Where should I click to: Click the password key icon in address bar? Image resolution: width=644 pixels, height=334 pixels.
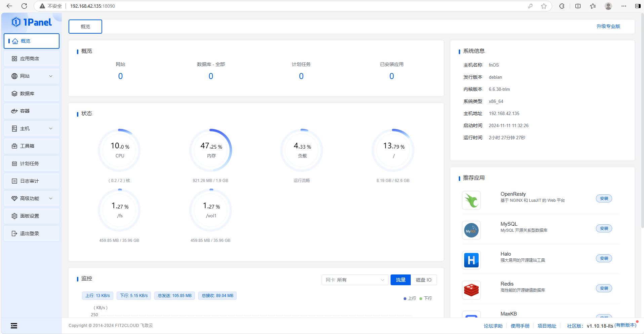pos(530,6)
